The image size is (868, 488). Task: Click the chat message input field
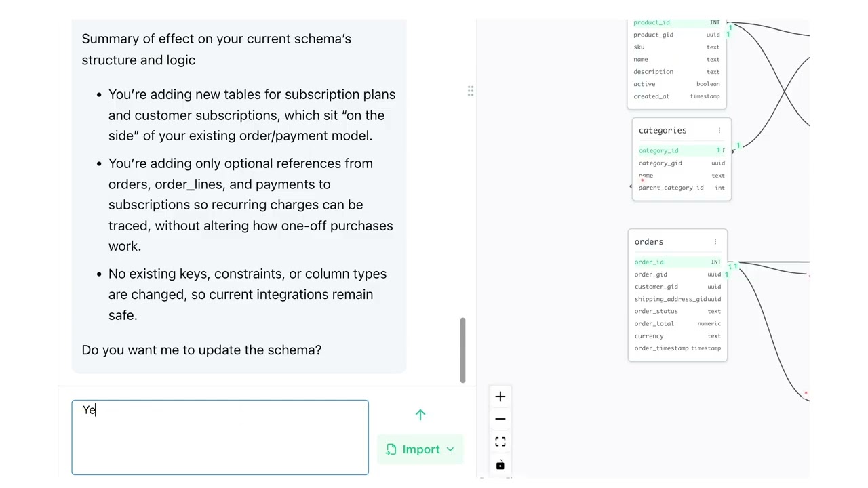[x=220, y=437]
